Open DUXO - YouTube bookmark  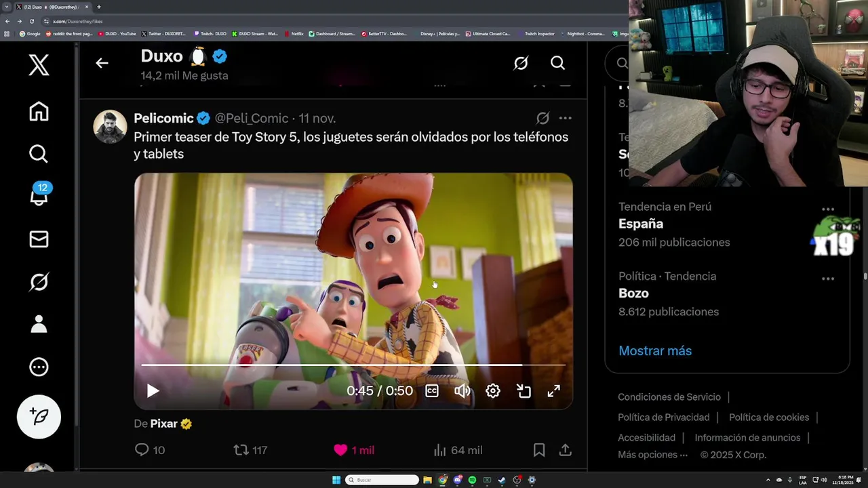[117, 33]
